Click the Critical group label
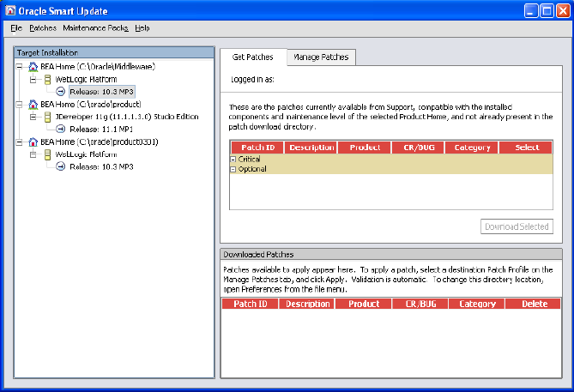Viewport: 574px width, 392px height. [x=250, y=160]
